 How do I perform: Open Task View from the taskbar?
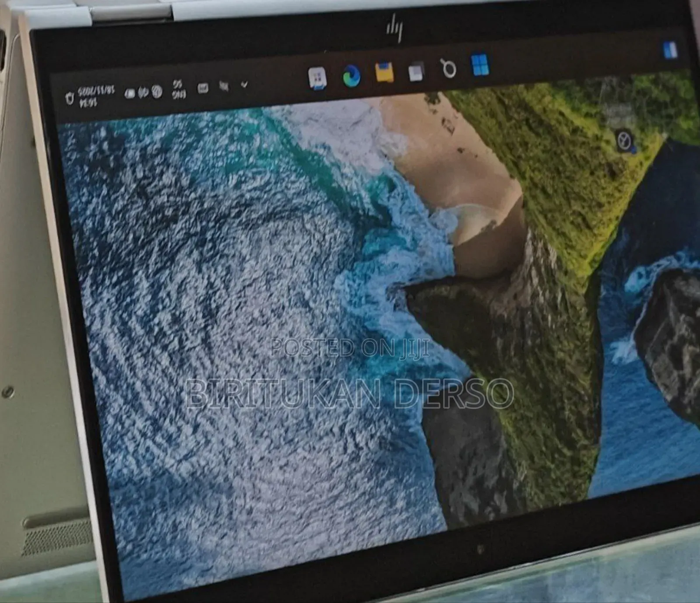tap(416, 71)
